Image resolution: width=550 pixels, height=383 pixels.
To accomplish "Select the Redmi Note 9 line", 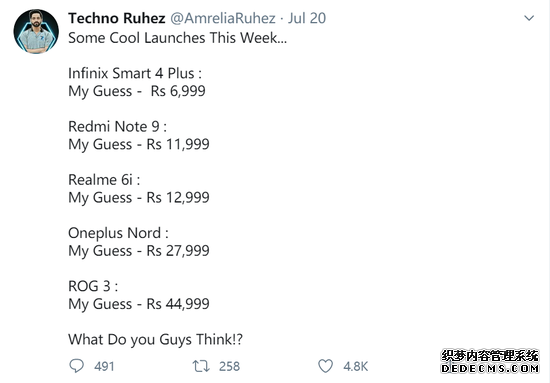I will coord(118,127).
